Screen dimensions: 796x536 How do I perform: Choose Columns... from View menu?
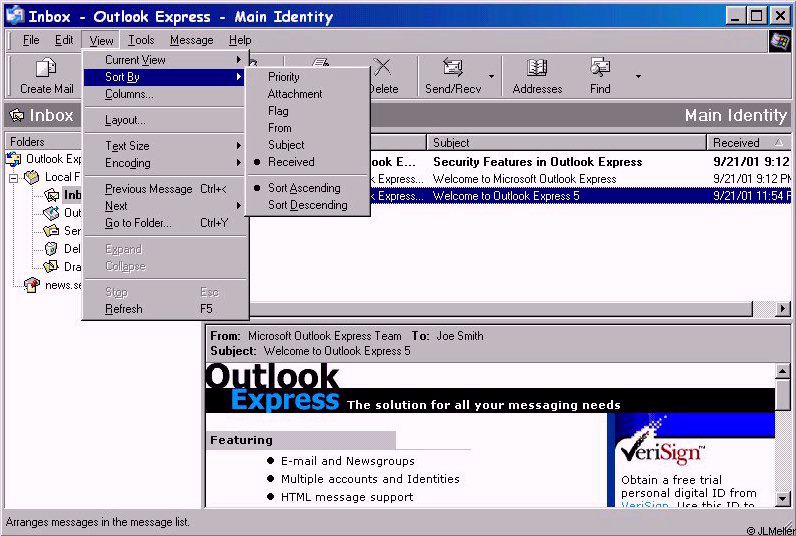165,94
